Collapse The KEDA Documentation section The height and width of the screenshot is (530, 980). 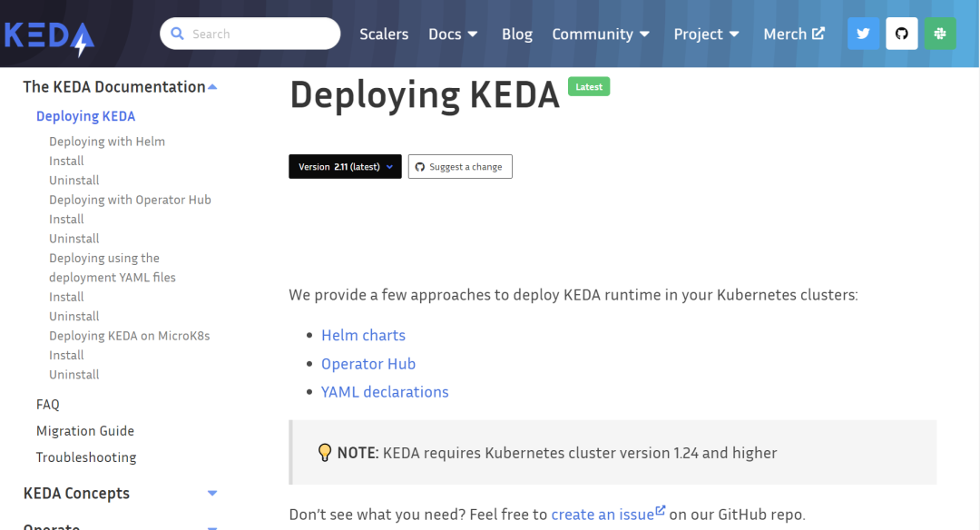tap(212, 87)
